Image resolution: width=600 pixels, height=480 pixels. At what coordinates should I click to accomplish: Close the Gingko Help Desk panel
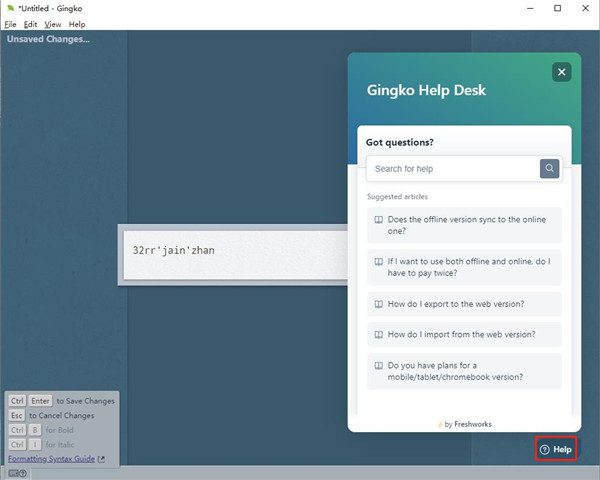point(562,72)
